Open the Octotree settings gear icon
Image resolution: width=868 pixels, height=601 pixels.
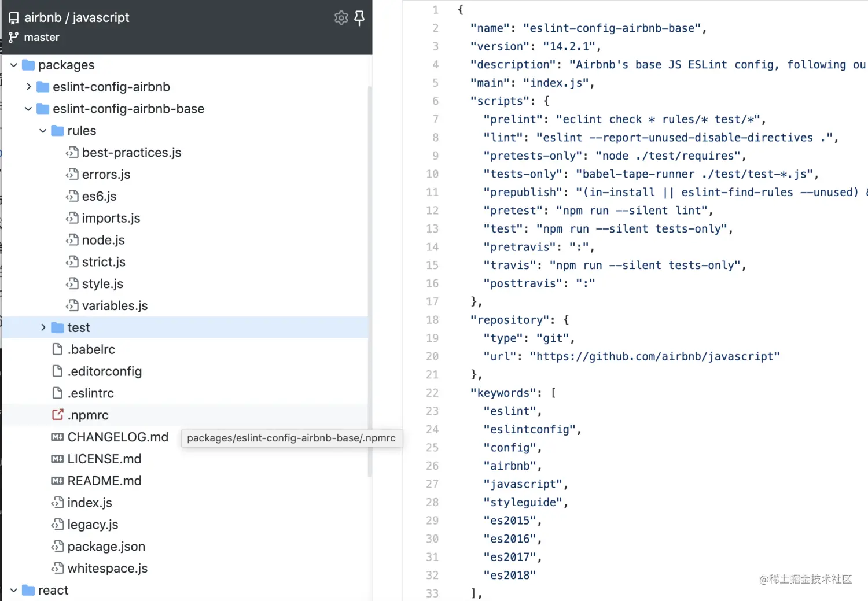pos(341,18)
